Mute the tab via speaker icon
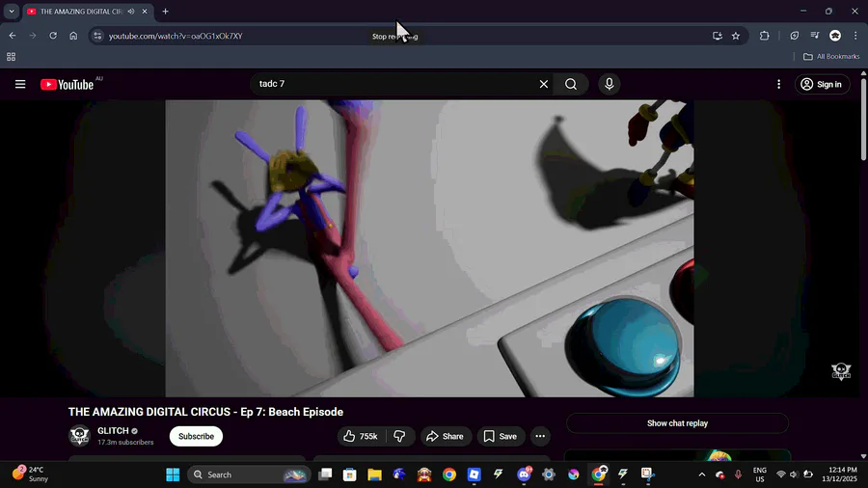Viewport: 868px width, 488px height. click(131, 11)
